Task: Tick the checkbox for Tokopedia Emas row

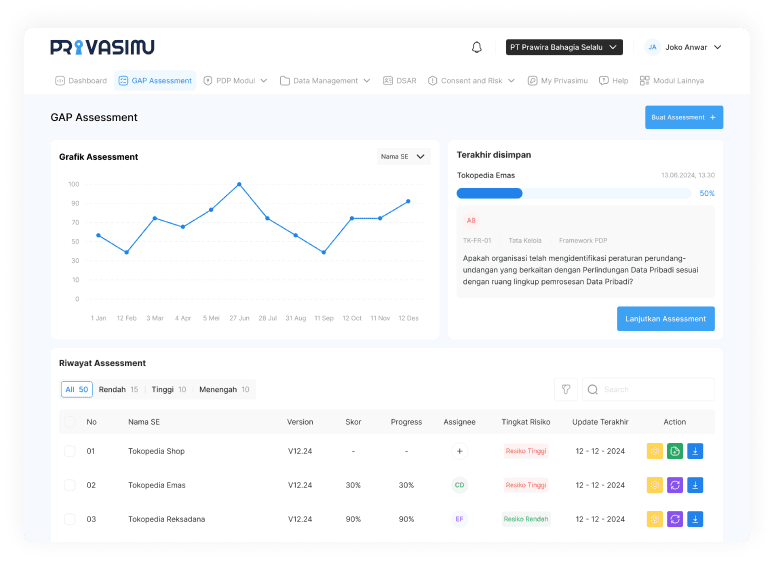Action: click(70, 485)
